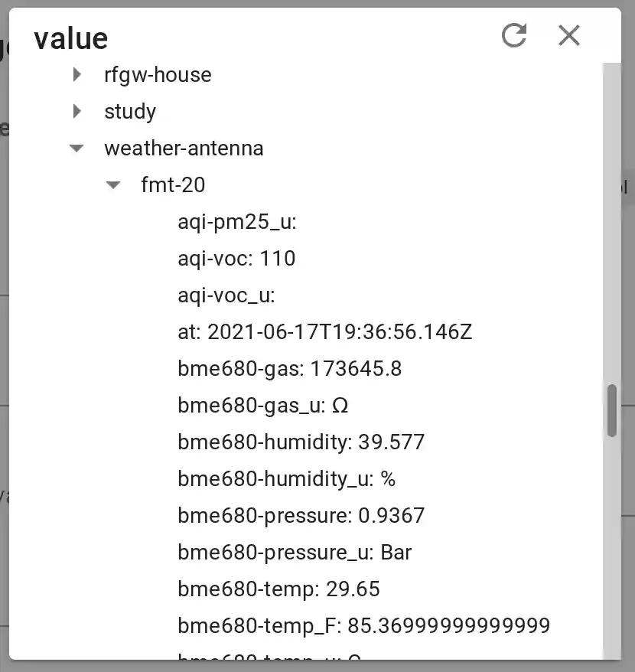This screenshot has width=635, height=672.
Task: Click the bme680-humidity: 39.577 entry
Action: (x=301, y=442)
